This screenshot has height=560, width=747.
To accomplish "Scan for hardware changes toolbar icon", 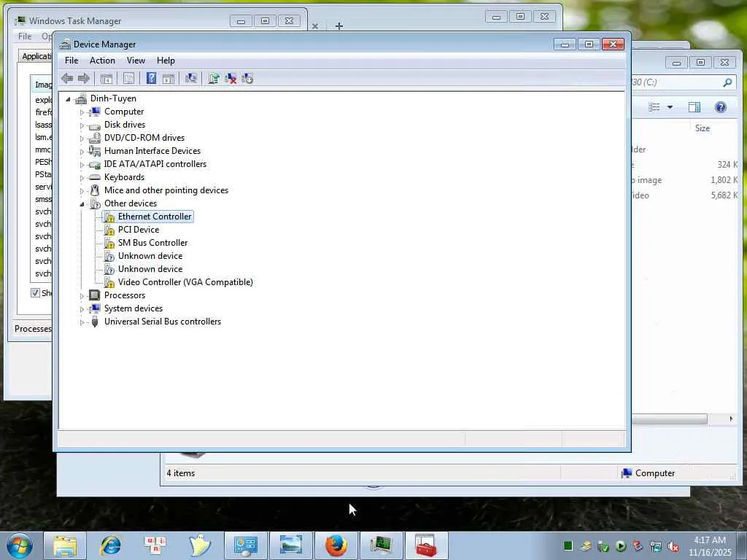I will [x=191, y=79].
